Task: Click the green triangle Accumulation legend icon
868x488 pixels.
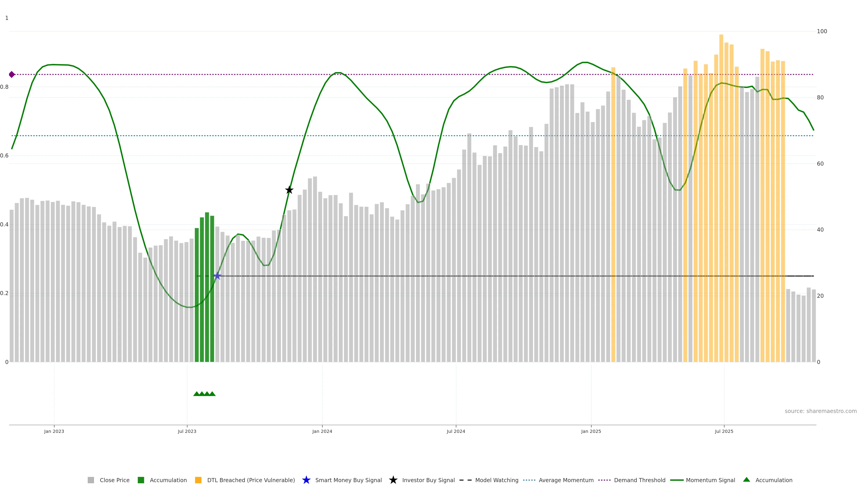Action: coord(746,480)
